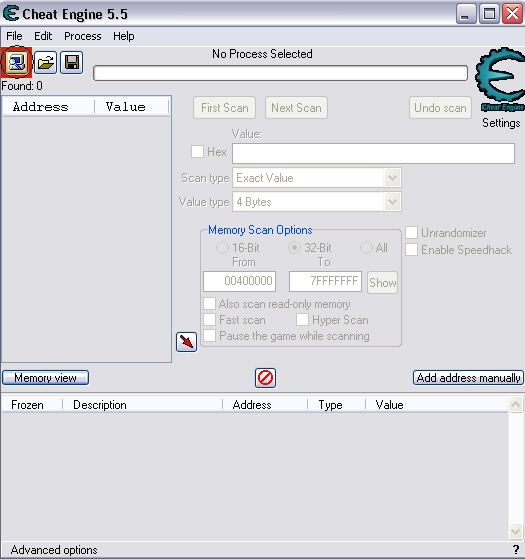The width and height of the screenshot is (525, 559).
Task: Click the scan progress bar
Action: pyautogui.click(x=280, y=73)
